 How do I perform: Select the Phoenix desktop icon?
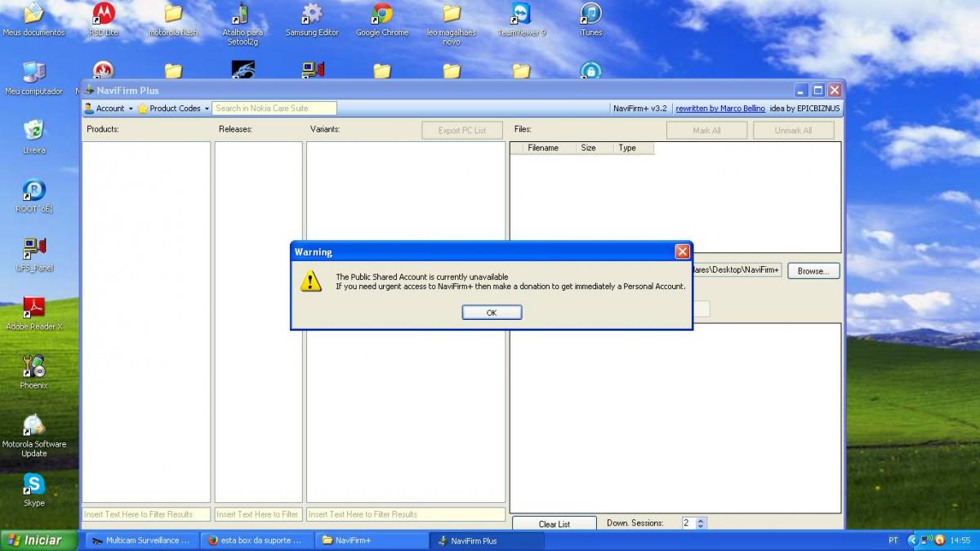point(33,372)
